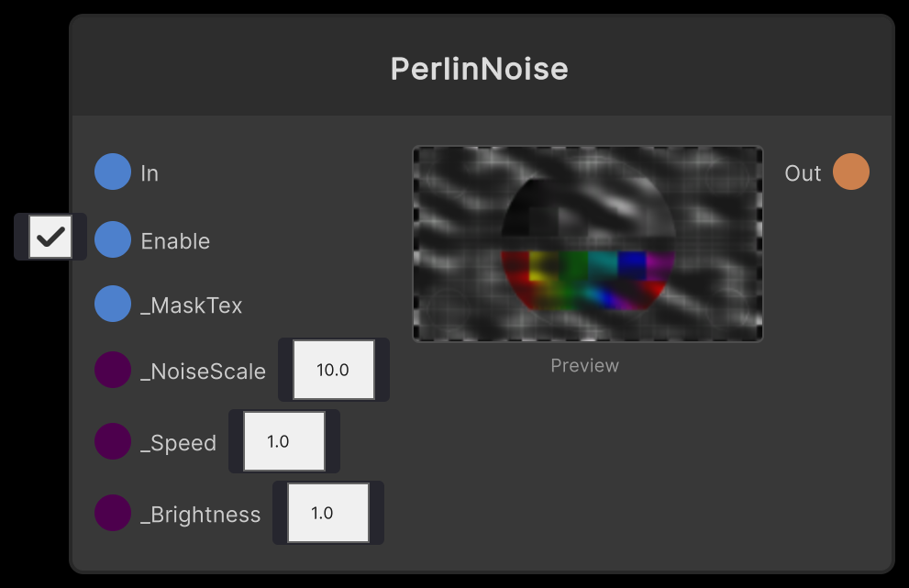Select the blue In port above Enable

coord(112,172)
